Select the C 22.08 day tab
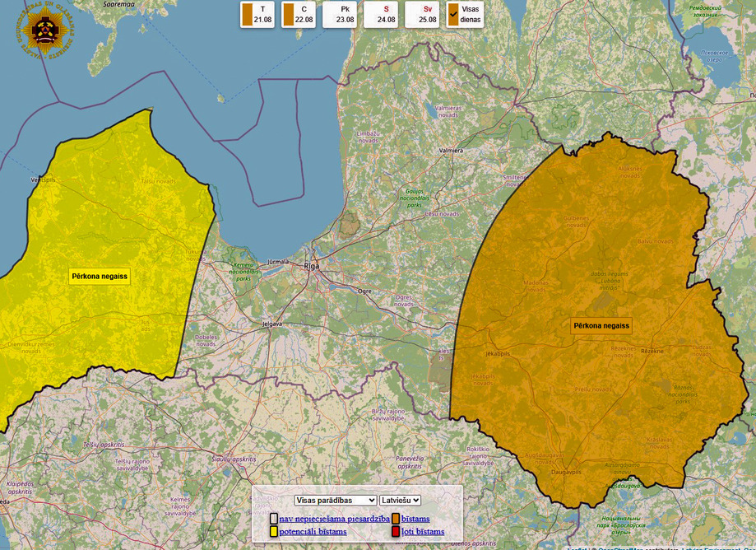The height and width of the screenshot is (550, 756). point(298,15)
